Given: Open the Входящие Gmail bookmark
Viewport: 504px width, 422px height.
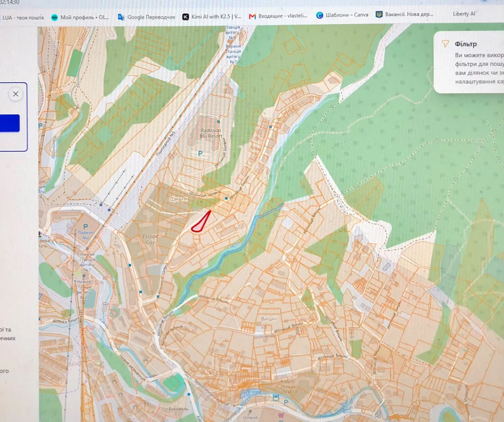Looking at the screenshot, I should (278, 16).
